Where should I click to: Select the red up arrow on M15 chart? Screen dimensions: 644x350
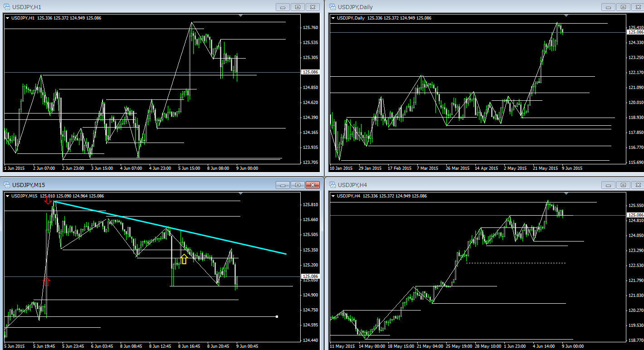(x=46, y=281)
